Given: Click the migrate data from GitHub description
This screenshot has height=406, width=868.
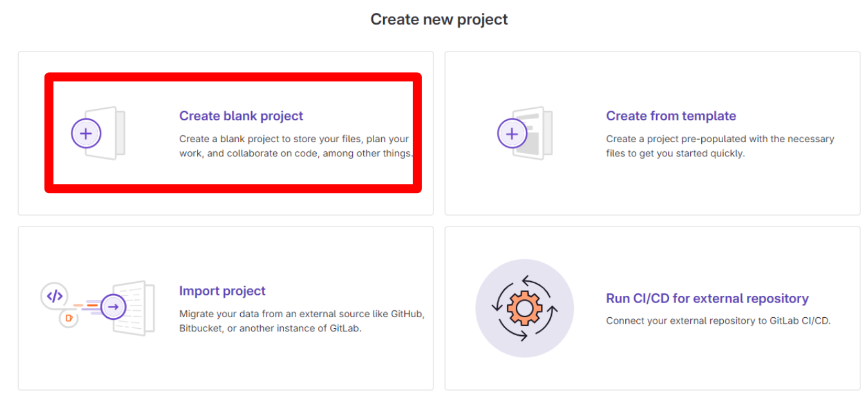Looking at the screenshot, I should [301, 321].
